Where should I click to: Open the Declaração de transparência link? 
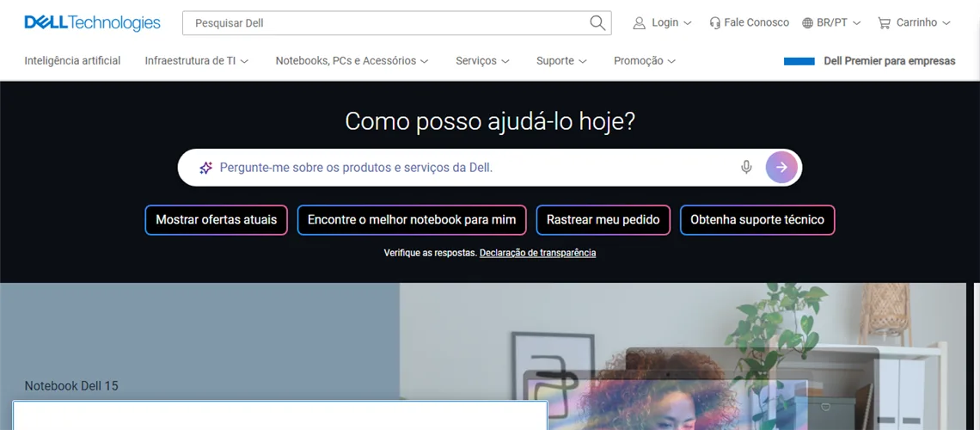(537, 253)
